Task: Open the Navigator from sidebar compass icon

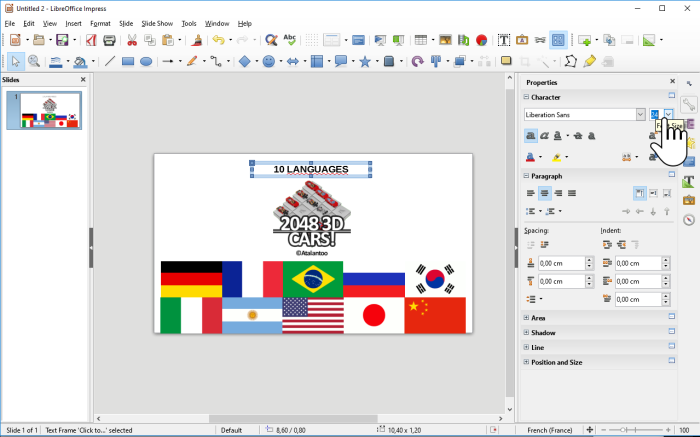Action: [x=689, y=220]
